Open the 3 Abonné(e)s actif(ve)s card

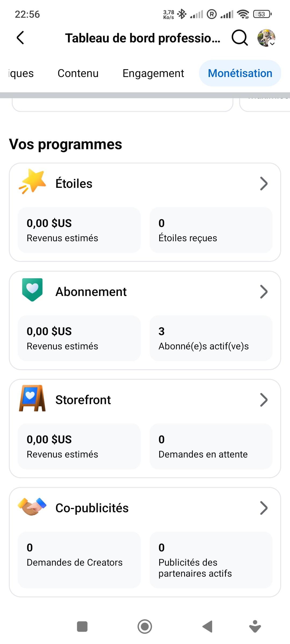pyautogui.click(x=211, y=338)
